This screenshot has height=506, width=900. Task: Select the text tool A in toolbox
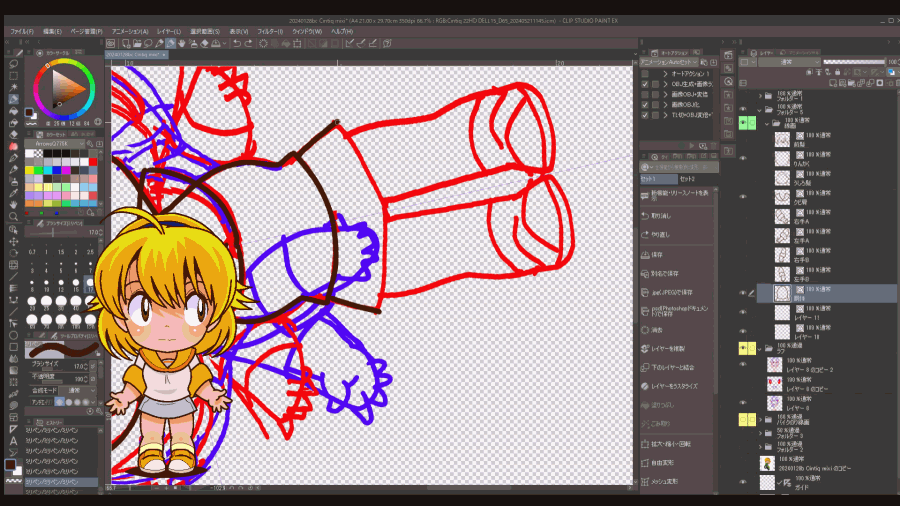[13, 441]
